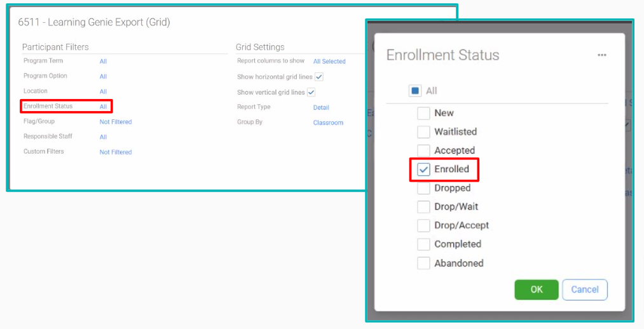Dismiss dialog with the Cancel button
The image size is (644, 329).
tap(585, 290)
